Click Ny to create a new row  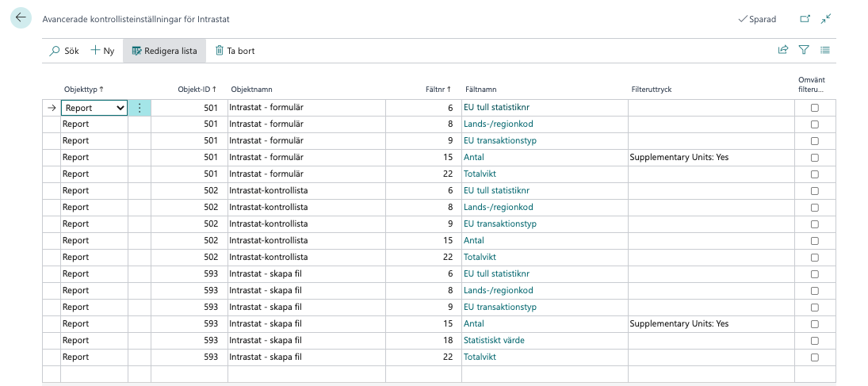(103, 51)
